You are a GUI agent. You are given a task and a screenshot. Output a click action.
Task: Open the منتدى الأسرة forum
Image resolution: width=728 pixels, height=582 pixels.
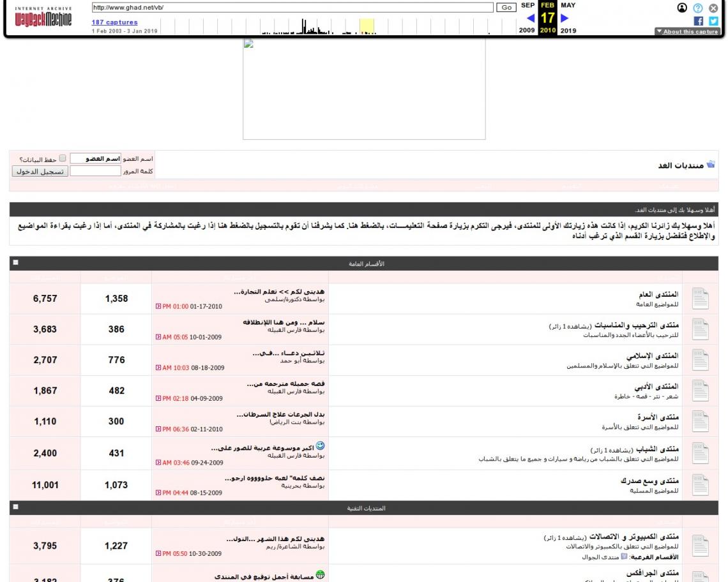[x=658, y=417]
